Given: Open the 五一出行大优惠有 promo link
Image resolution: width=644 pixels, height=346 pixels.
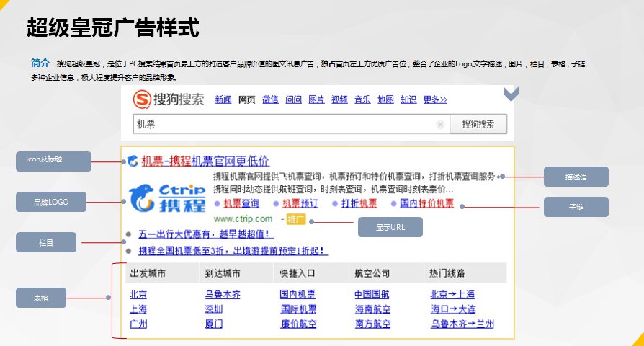Looking at the screenshot, I should [x=206, y=234].
